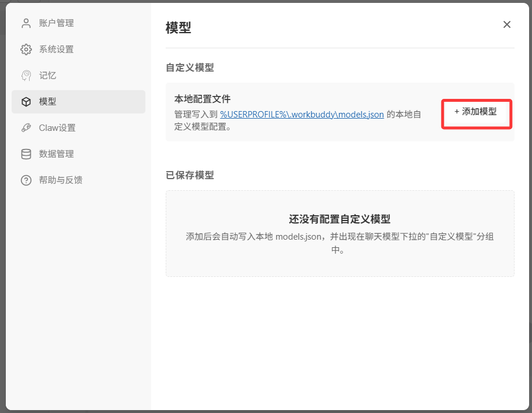The image size is (532, 413).
Task: Open 数据管理 in the sidebar
Action: click(x=78, y=154)
